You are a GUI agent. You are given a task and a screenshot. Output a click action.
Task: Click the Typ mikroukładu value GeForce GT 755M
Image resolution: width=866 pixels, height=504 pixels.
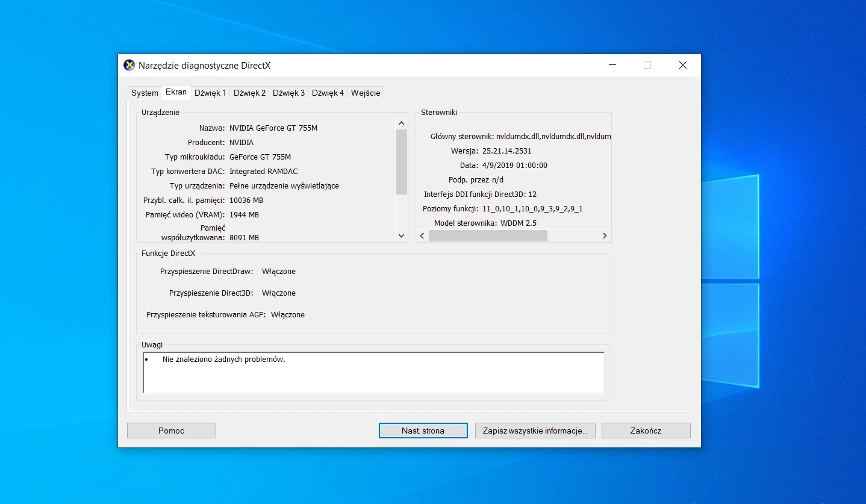tap(260, 157)
